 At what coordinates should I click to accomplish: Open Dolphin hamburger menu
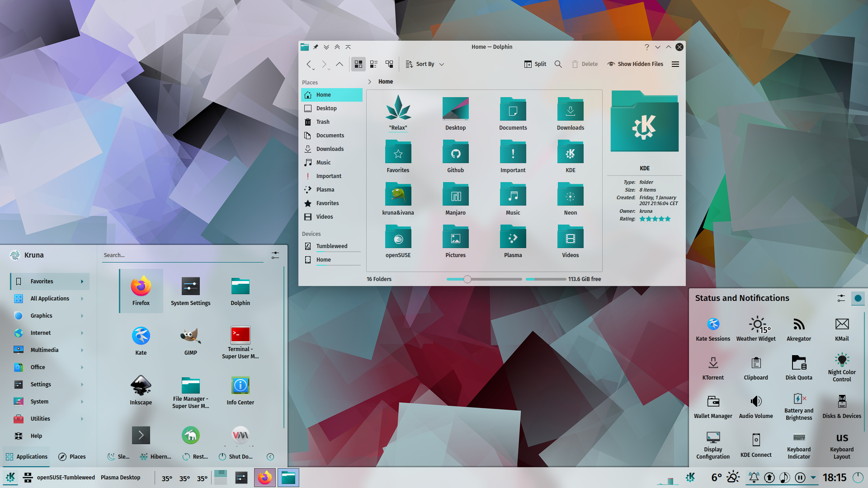pos(675,64)
